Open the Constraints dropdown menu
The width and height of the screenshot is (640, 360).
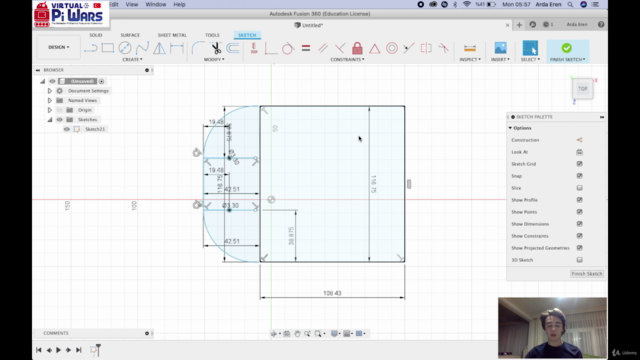(347, 60)
